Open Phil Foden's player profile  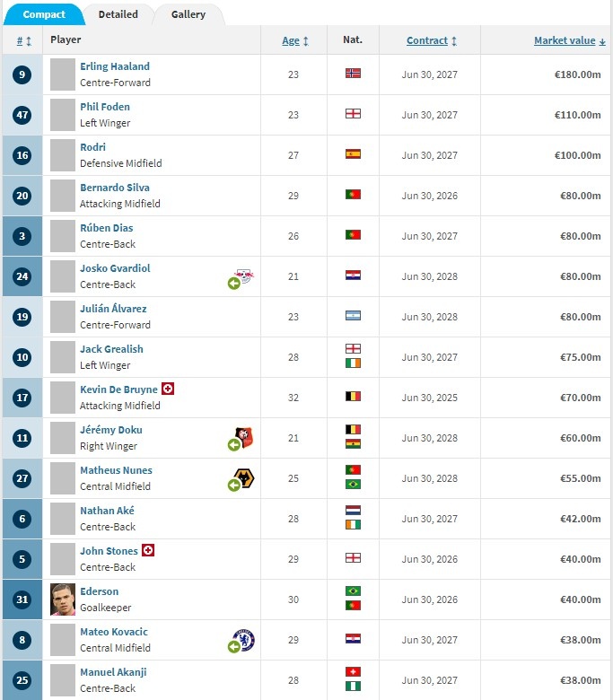pos(104,107)
